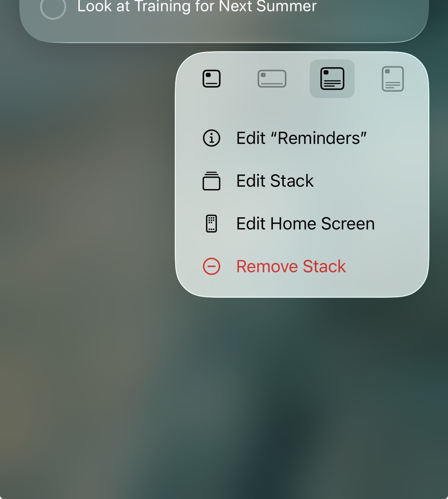Tap the phone grid icon for Edit Home Screen
This screenshot has width=448, height=499.
coord(211,224)
